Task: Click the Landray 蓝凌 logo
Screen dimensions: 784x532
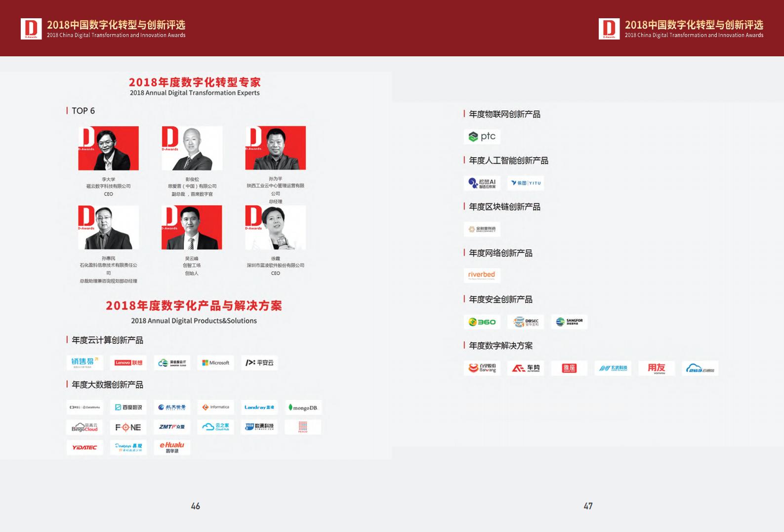Action: (259, 408)
